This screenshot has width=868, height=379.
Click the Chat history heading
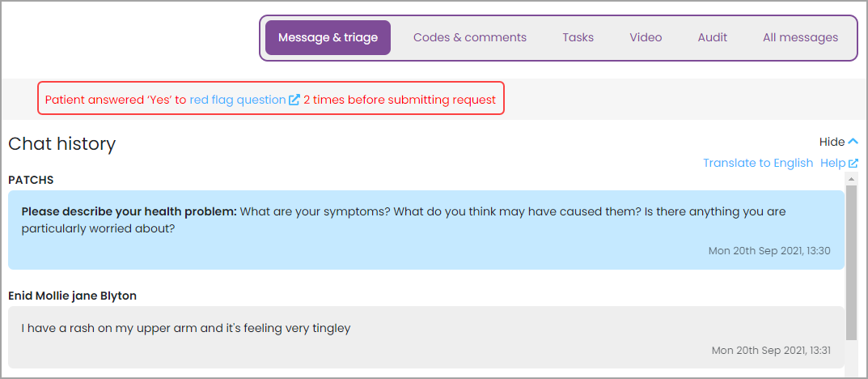pyautogui.click(x=62, y=143)
